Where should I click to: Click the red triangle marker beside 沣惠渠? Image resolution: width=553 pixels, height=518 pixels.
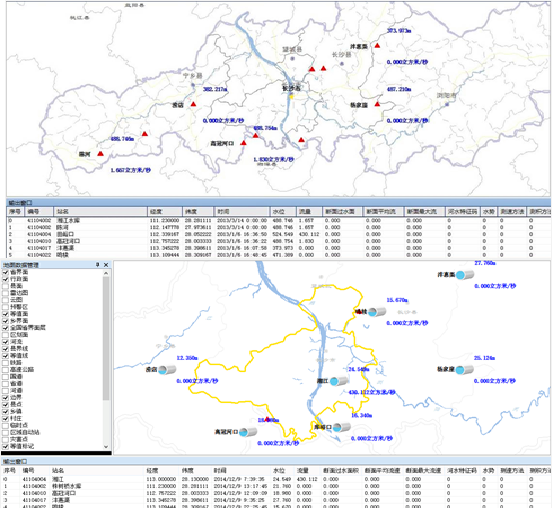tap(377, 45)
